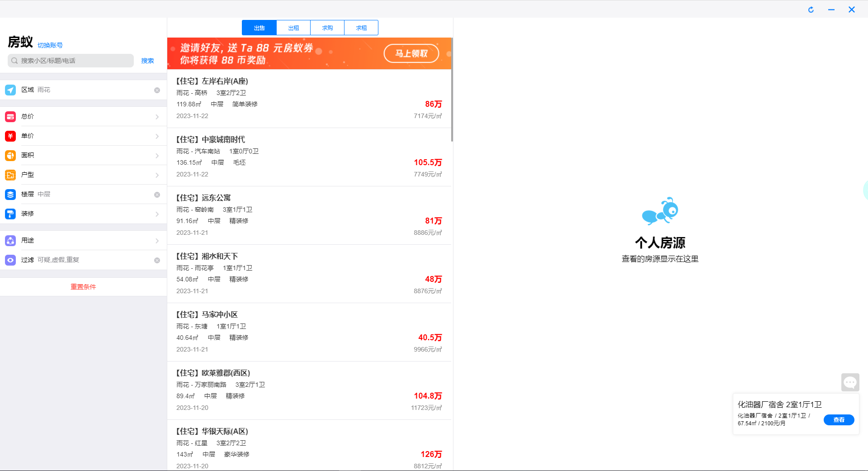This screenshot has width=868, height=471.
Task: Click 马上领取 on the invite banner
Action: click(x=411, y=53)
